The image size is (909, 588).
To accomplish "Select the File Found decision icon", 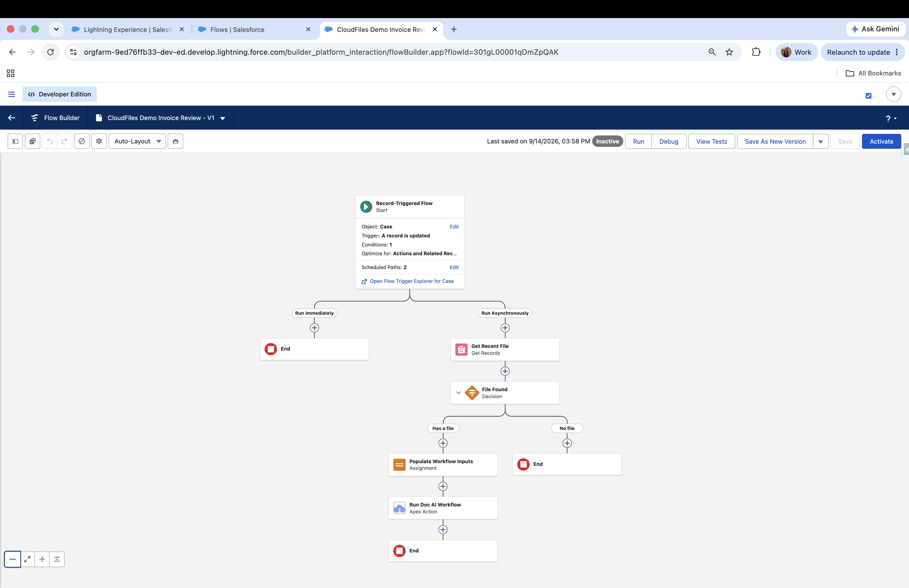I will 472,393.
